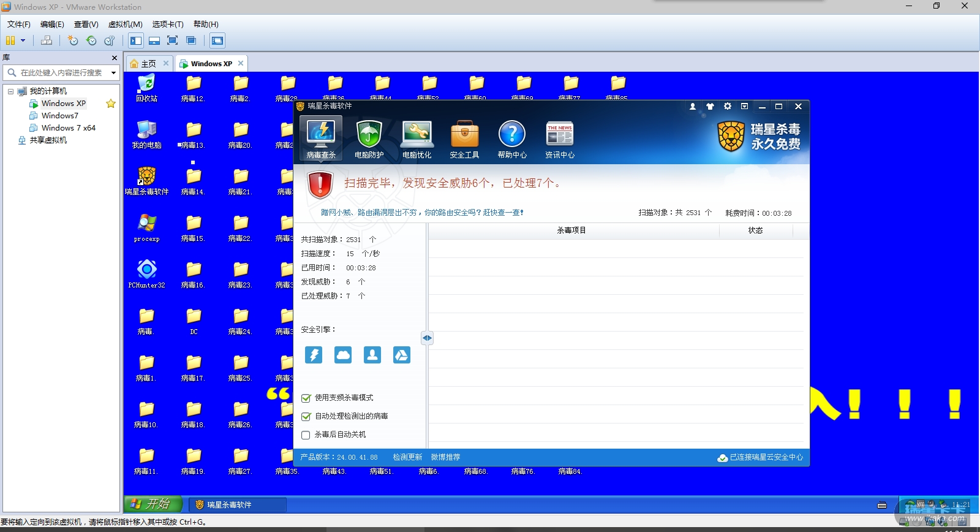Open the 安全工具 toolbox
This screenshot has width=980, height=532.
[x=464, y=139]
